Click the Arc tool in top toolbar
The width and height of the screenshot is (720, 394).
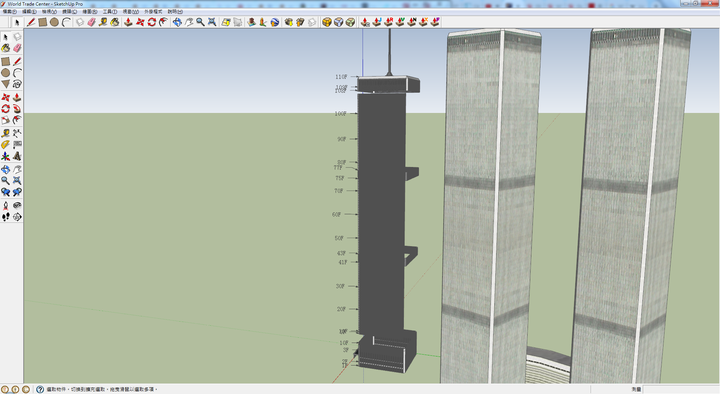66,22
